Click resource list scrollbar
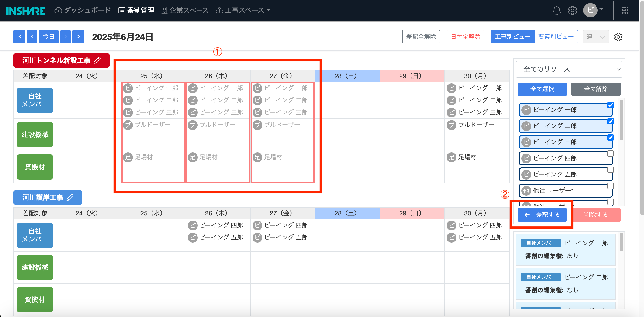This screenshot has height=317, width=644. (621, 120)
